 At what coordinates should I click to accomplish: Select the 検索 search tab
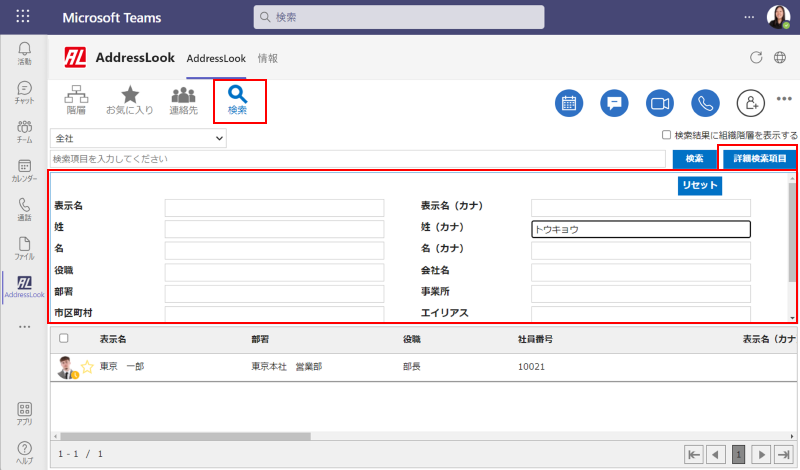coord(238,101)
